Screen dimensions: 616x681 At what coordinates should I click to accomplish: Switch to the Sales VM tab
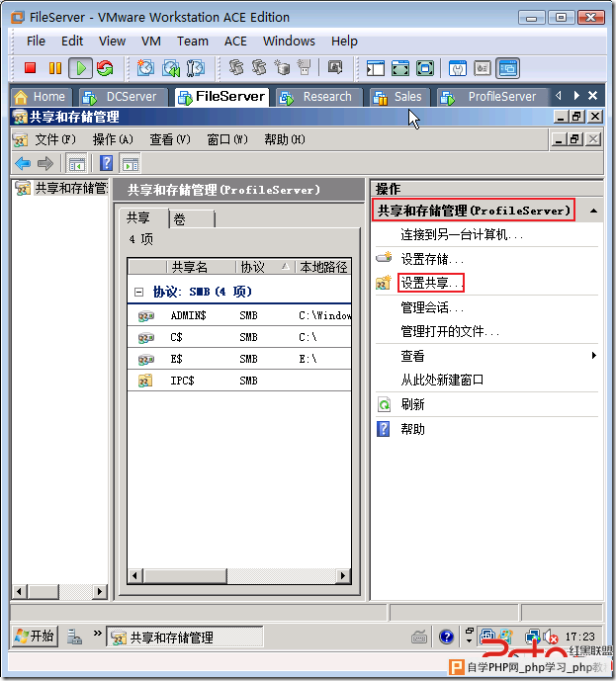(399, 97)
